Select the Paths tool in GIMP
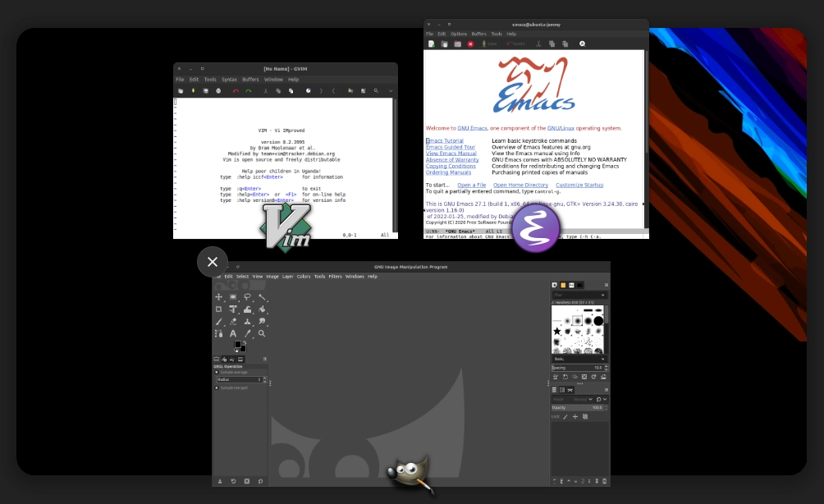824x504 pixels. pyautogui.click(x=218, y=333)
